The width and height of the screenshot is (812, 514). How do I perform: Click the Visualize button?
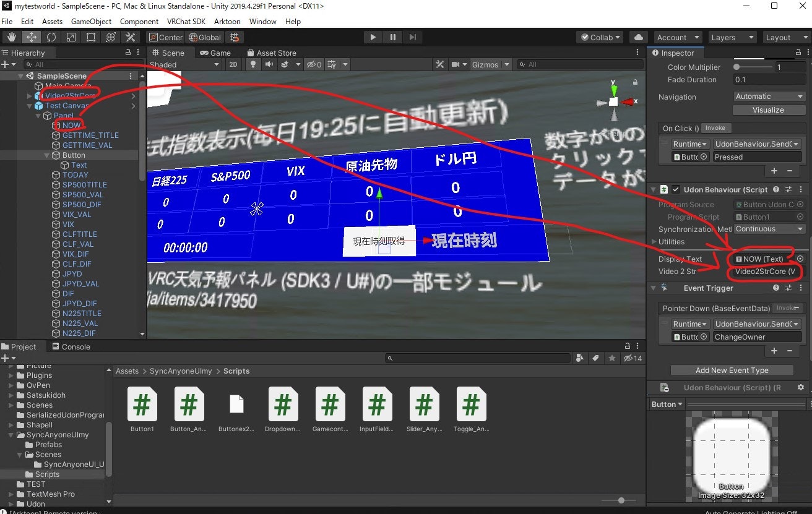pos(768,110)
